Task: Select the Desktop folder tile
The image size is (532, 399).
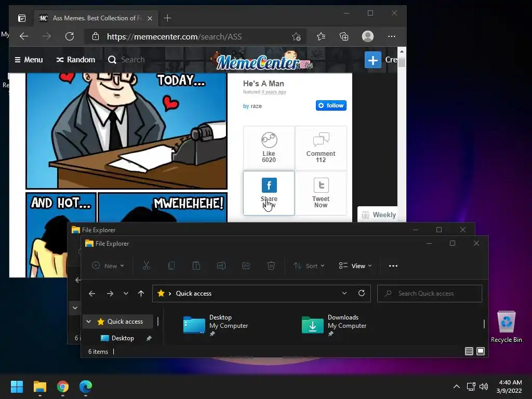Action: click(x=216, y=325)
